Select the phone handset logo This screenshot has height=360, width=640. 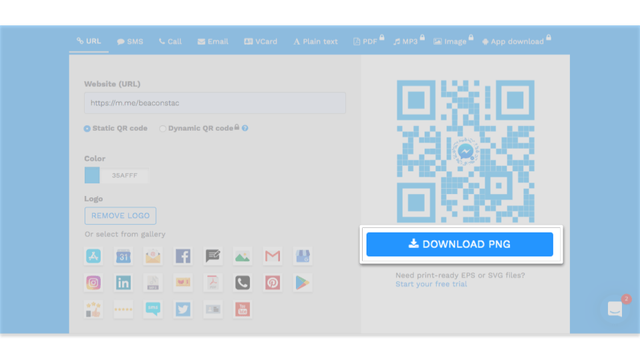point(242,282)
